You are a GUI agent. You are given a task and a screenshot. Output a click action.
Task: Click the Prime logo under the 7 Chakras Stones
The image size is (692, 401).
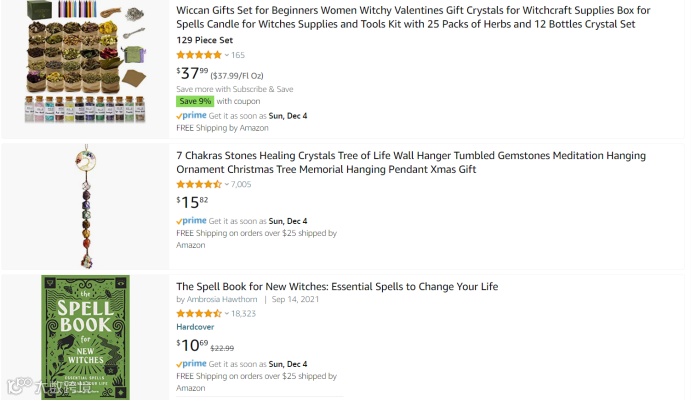[191, 221]
